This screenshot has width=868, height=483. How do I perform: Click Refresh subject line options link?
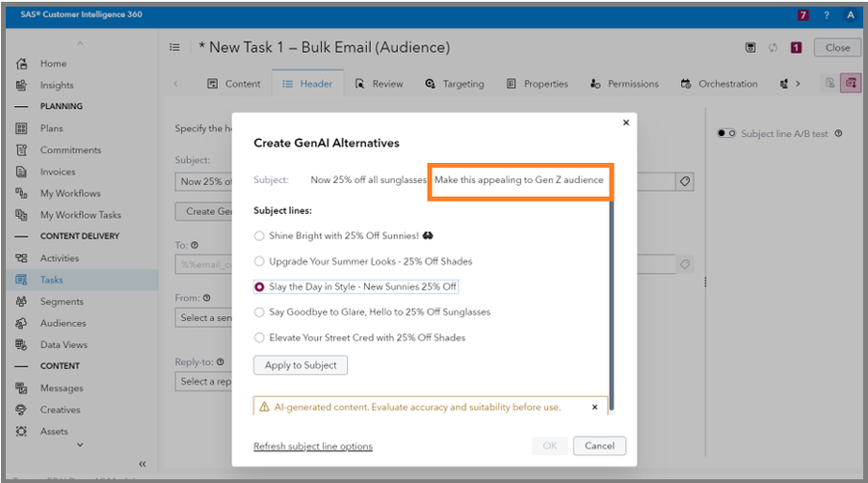(x=313, y=446)
